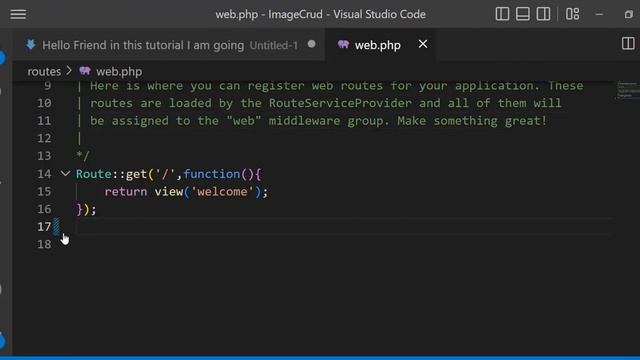The width and height of the screenshot is (640, 360).
Task: Toggle primary side bar layout icon
Action: (x=502, y=14)
